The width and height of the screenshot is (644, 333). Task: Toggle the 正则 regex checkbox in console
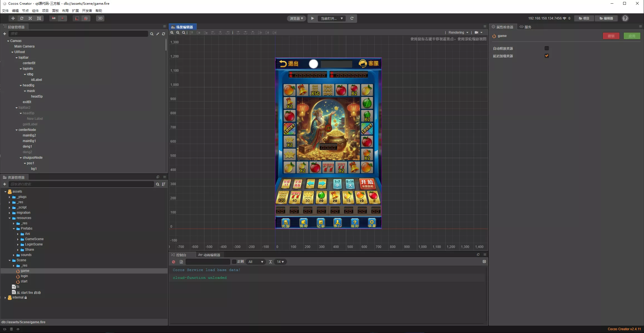pyautogui.click(x=234, y=262)
